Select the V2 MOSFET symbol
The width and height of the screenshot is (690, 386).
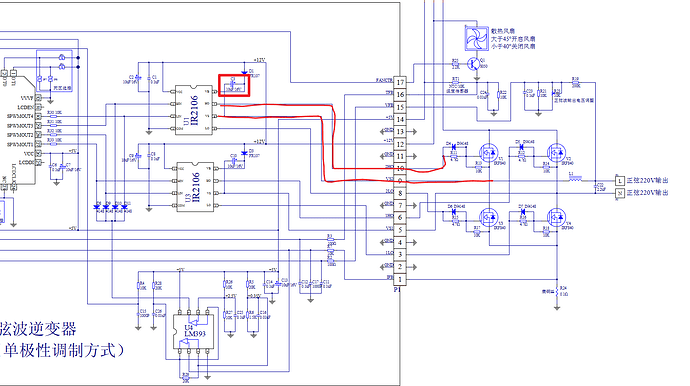pos(556,153)
